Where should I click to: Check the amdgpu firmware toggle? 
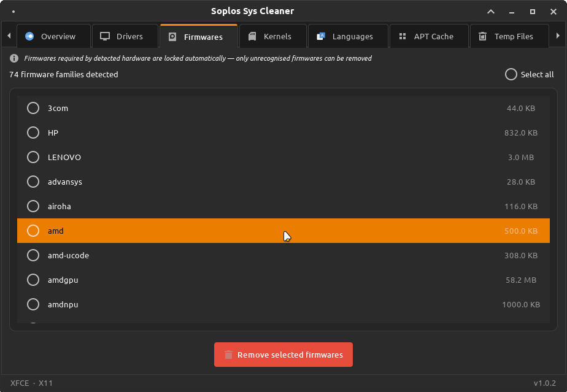click(33, 280)
